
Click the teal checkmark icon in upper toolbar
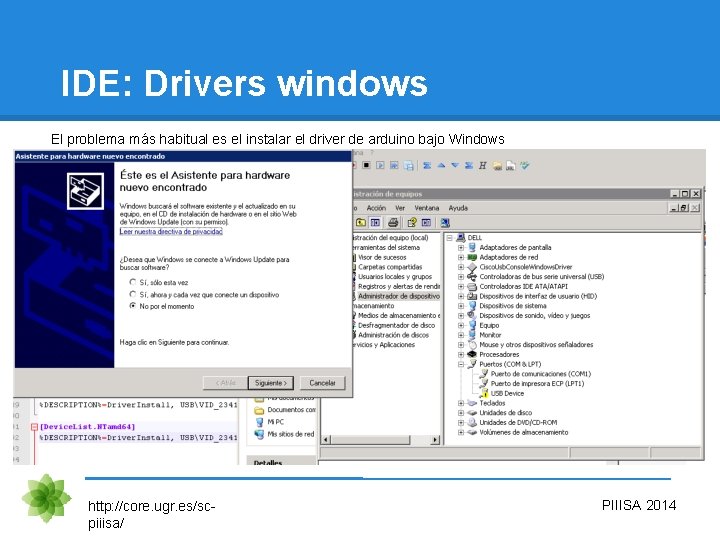(x=525, y=165)
